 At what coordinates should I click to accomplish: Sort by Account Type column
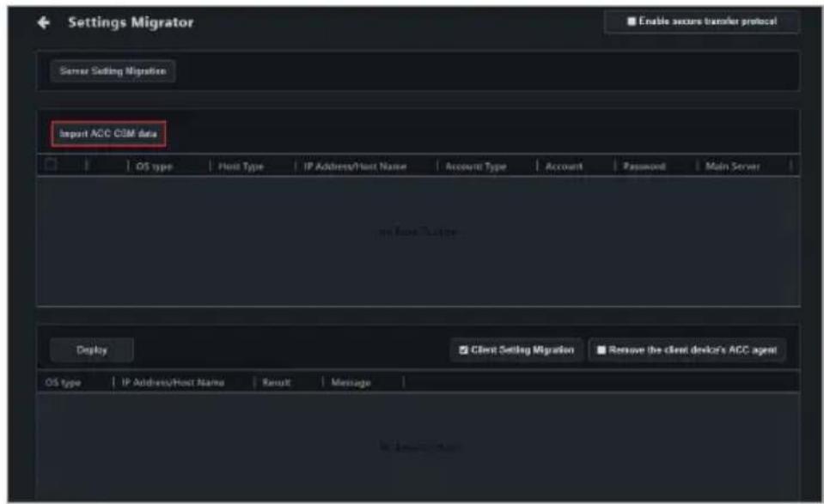tap(476, 167)
